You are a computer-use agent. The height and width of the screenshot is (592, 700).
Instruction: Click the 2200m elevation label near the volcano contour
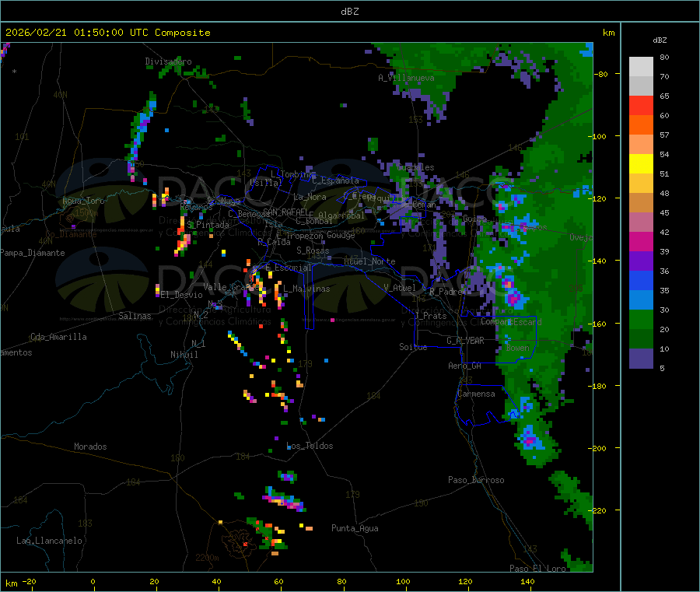click(207, 558)
